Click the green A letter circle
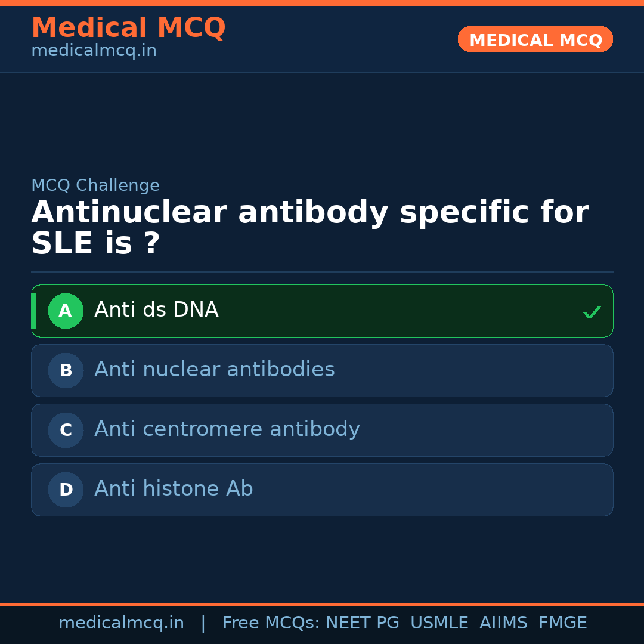The image size is (644, 644). point(66,311)
